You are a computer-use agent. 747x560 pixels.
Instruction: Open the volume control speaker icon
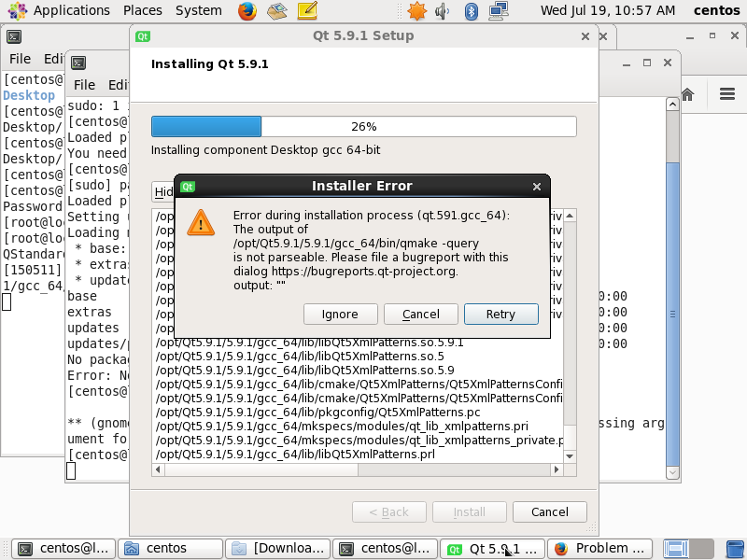[442, 10]
